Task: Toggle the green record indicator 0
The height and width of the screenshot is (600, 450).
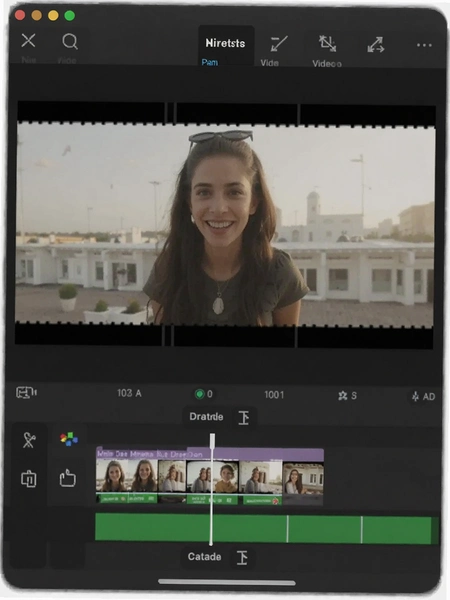Action: tap(204, 394)
